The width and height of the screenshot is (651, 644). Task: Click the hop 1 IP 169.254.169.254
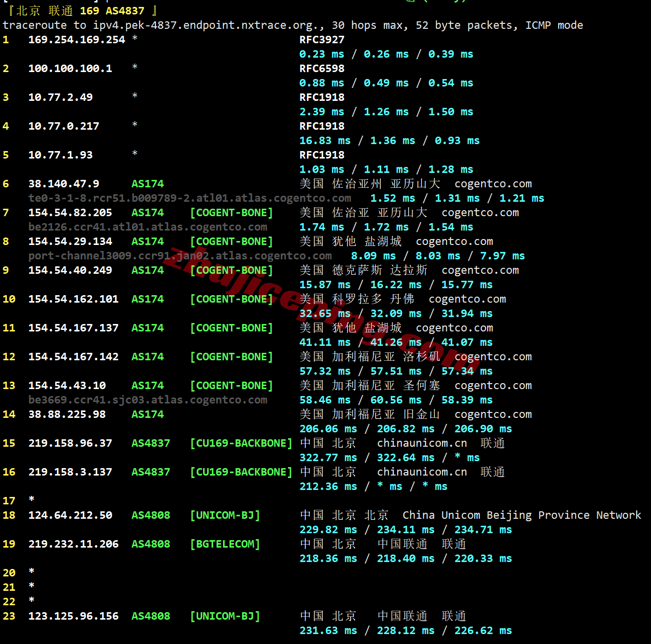76,40
